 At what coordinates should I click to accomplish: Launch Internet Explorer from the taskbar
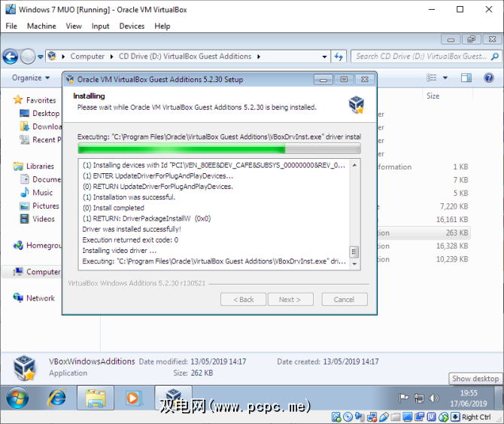(57, 398)
